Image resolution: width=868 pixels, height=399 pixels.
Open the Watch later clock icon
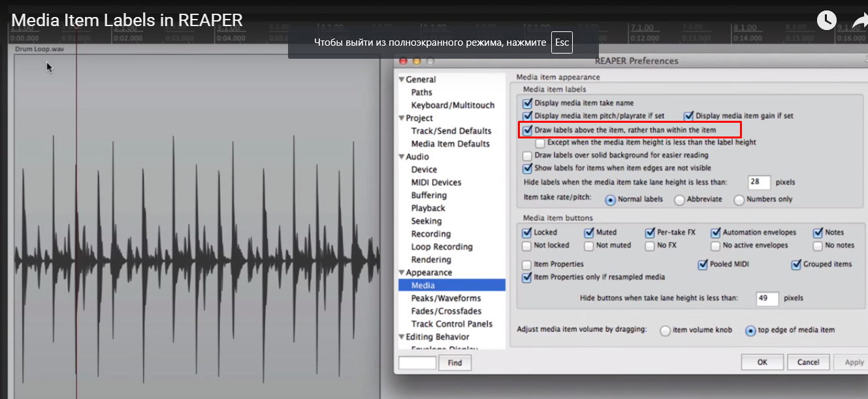(x=826, y=20)
